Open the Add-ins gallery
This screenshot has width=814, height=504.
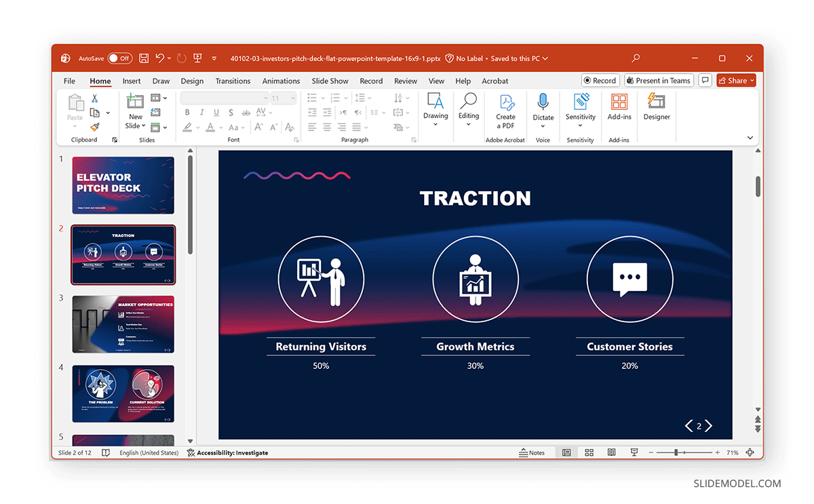[619, 106]
